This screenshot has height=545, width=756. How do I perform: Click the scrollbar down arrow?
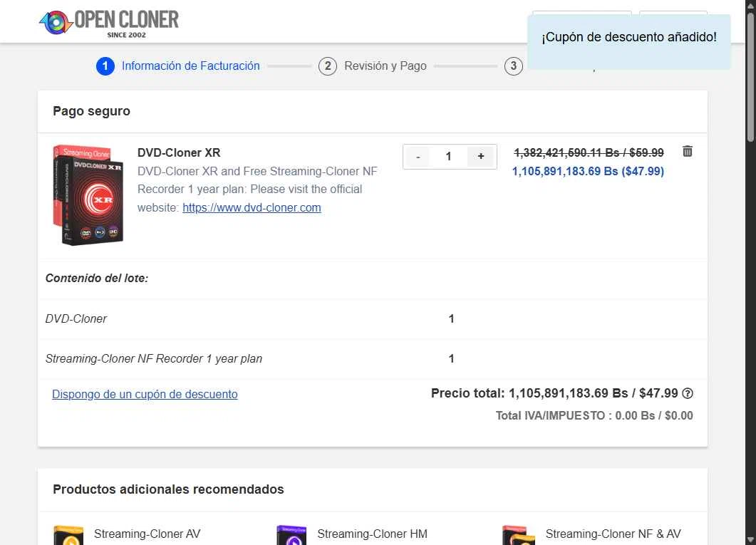[x=750, y=539]
